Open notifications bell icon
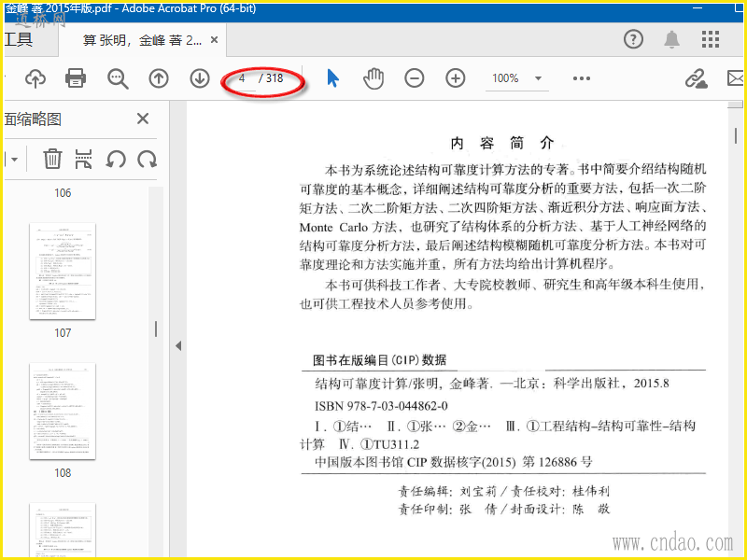The height and width of the screenshot is (560, 747). 671,39
